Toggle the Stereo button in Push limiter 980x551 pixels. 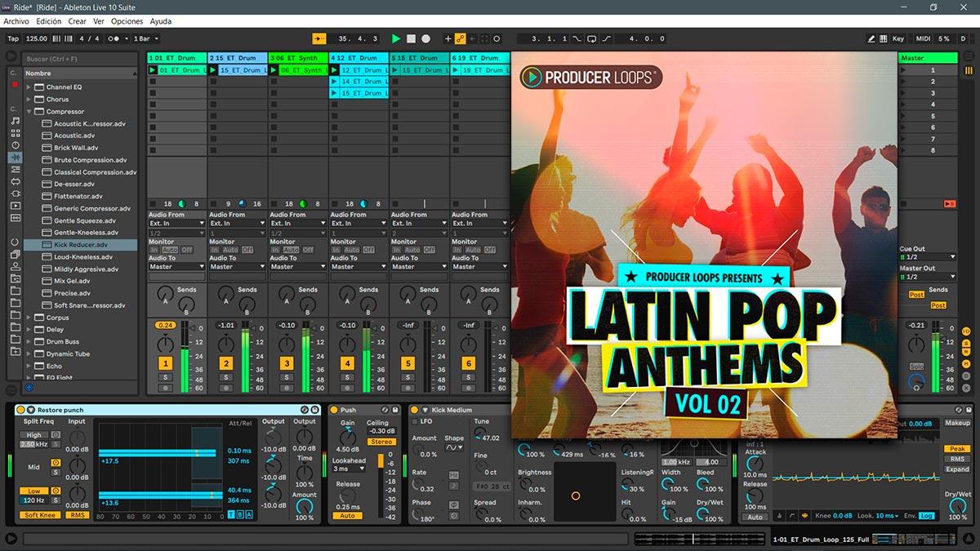click(381, 442)
